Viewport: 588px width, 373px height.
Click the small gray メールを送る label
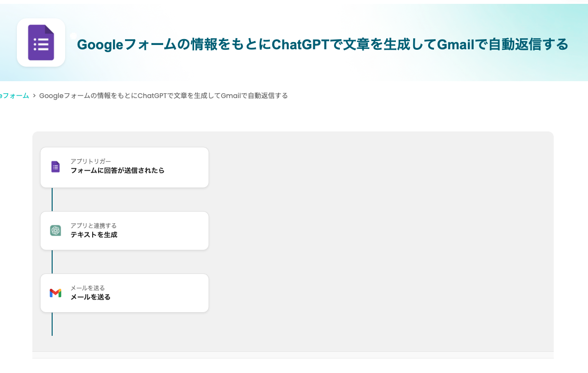[87, 288]
